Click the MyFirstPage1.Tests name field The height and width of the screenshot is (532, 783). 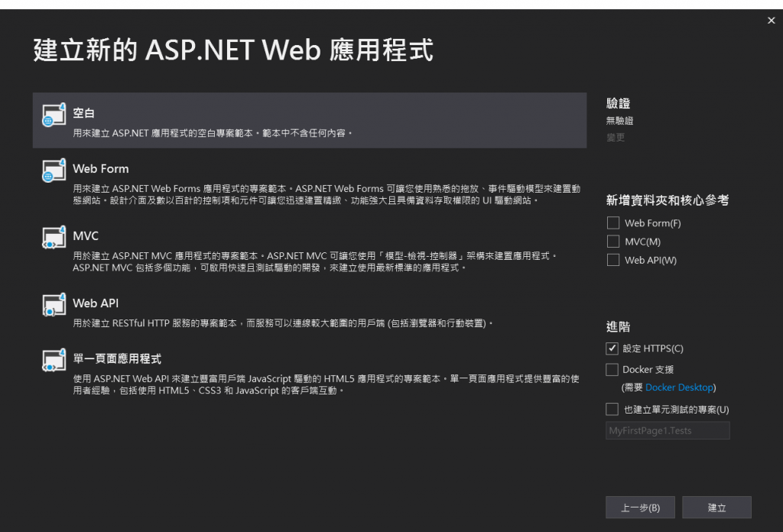click(668, 430)
